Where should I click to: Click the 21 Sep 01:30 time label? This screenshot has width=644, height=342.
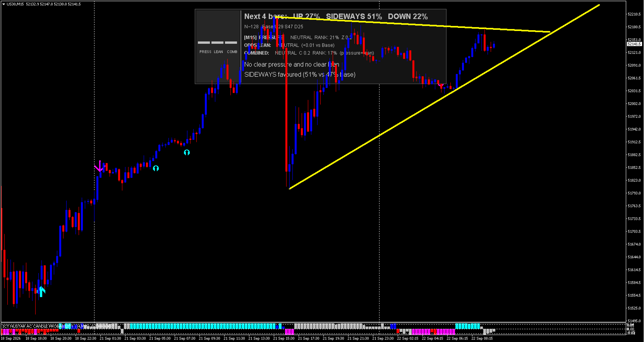pyautogui.click(x=110, y=339)
